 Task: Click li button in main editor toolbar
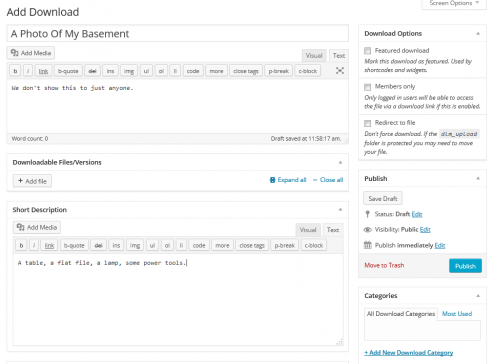(175, 71)
